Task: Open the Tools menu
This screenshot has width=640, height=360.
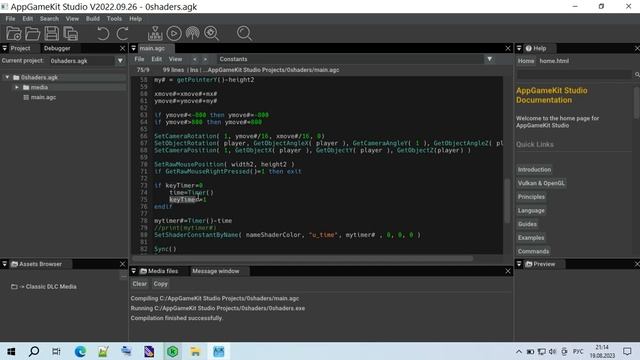Action: pyautogui.click(x=114, y=19)
